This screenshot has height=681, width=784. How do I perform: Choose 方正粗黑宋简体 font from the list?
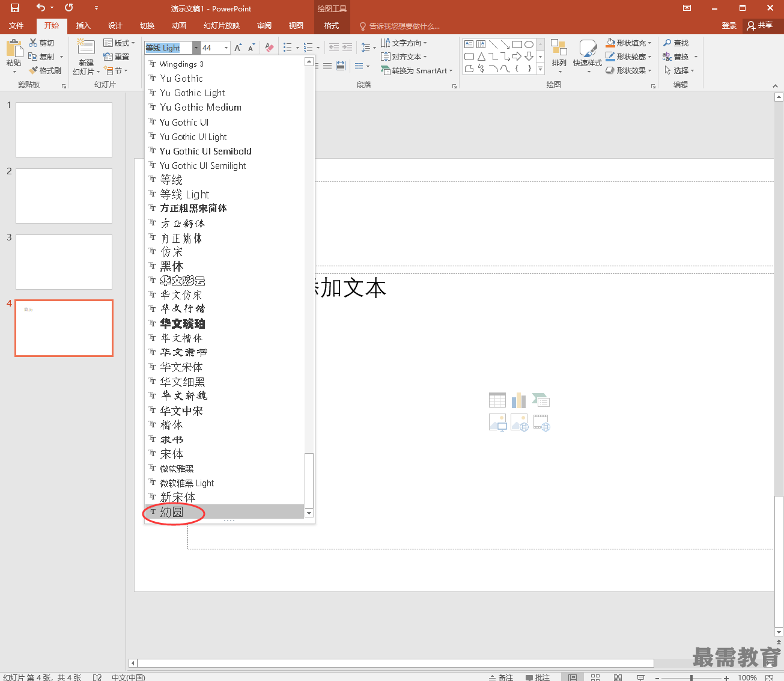coord(225,208)
